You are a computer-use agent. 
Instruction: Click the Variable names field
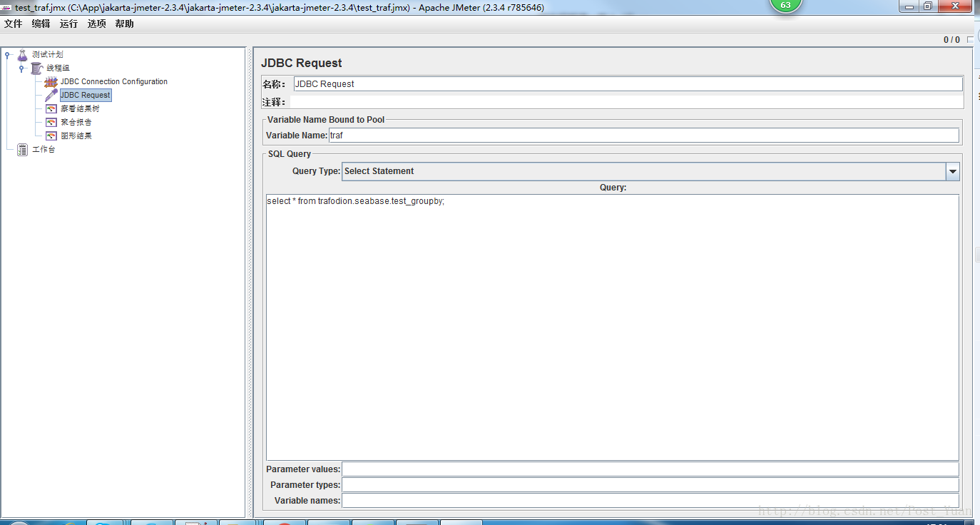point(650,501)
